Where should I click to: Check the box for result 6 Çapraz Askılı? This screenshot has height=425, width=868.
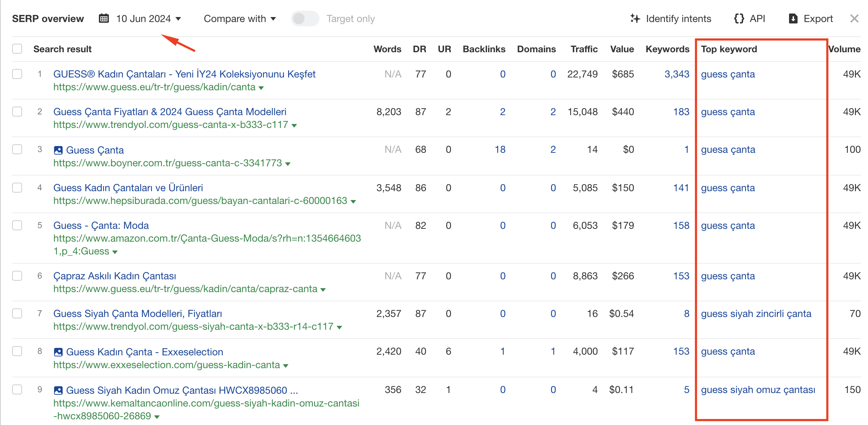pos(17,276)
